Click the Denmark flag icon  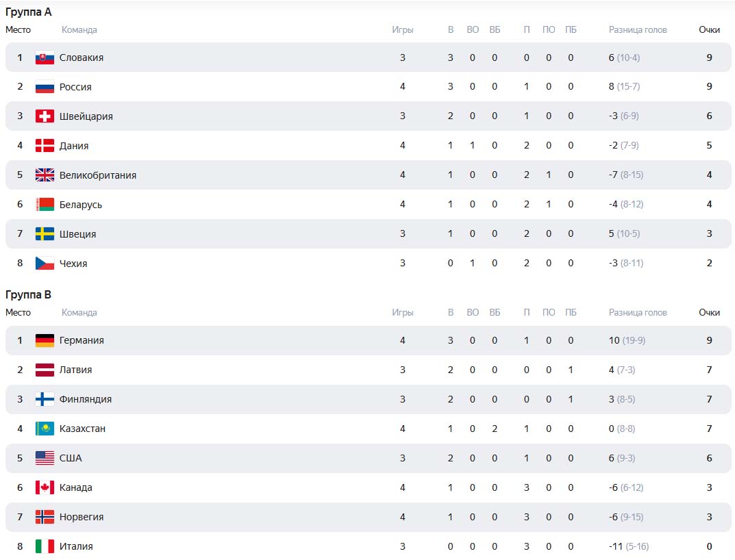tap(45, 146)
